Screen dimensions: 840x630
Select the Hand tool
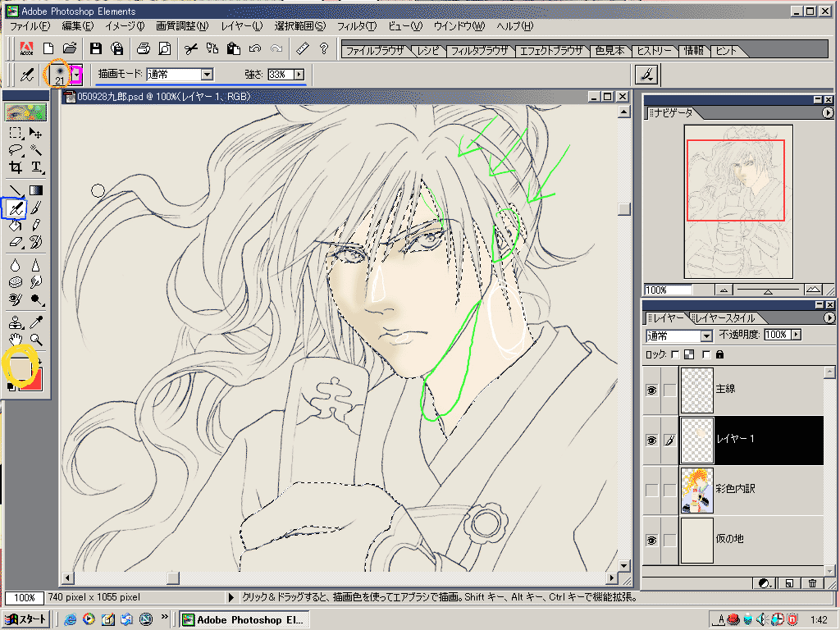(x=16, y=340)
